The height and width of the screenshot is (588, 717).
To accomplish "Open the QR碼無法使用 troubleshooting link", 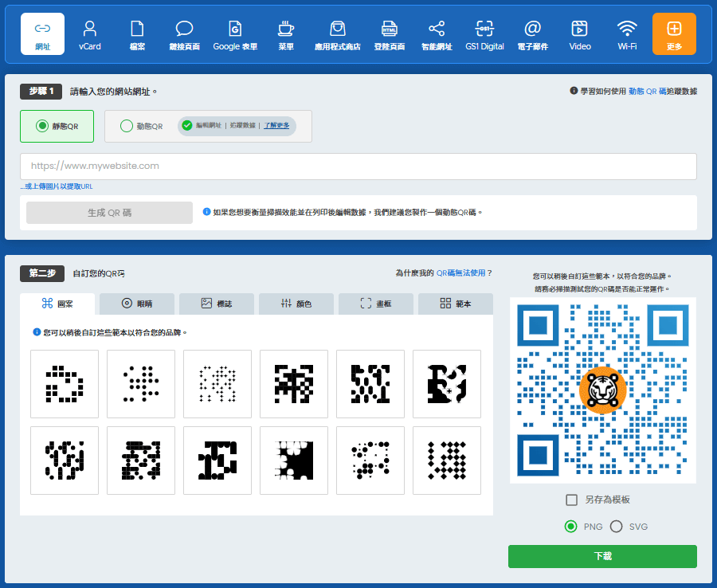I will click(460, 273).
